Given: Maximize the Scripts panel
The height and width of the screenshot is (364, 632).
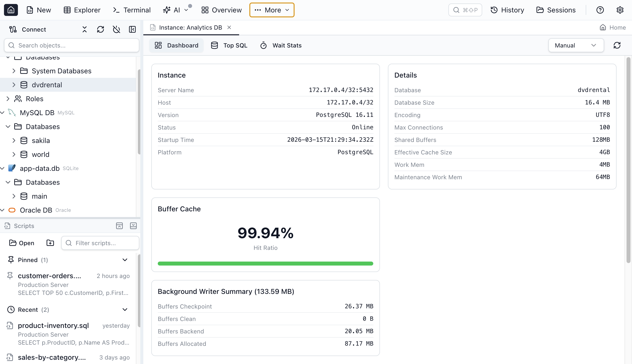Looking at the screenshot, I should [x=119, y=226].
